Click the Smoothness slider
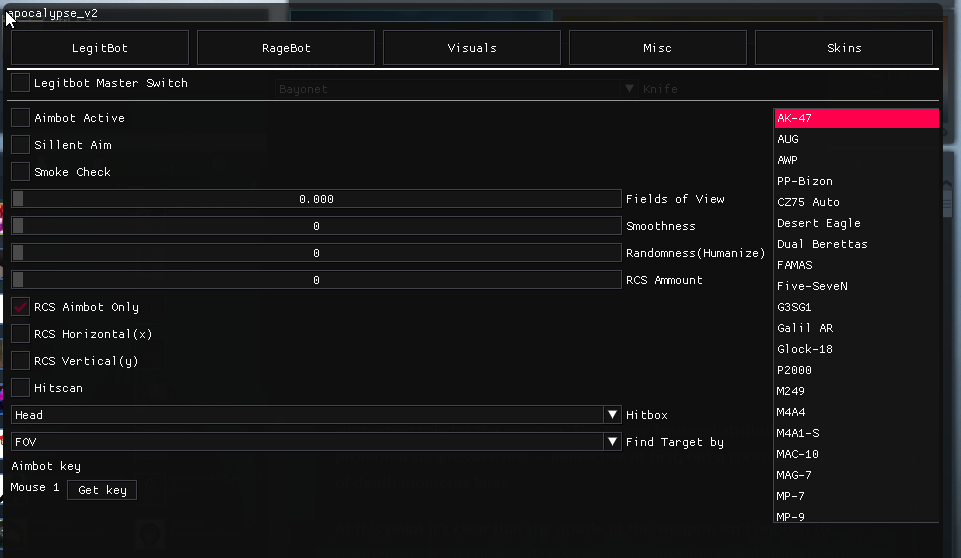The height and width of the screenshot is (558, 961). tap(316, 226)
